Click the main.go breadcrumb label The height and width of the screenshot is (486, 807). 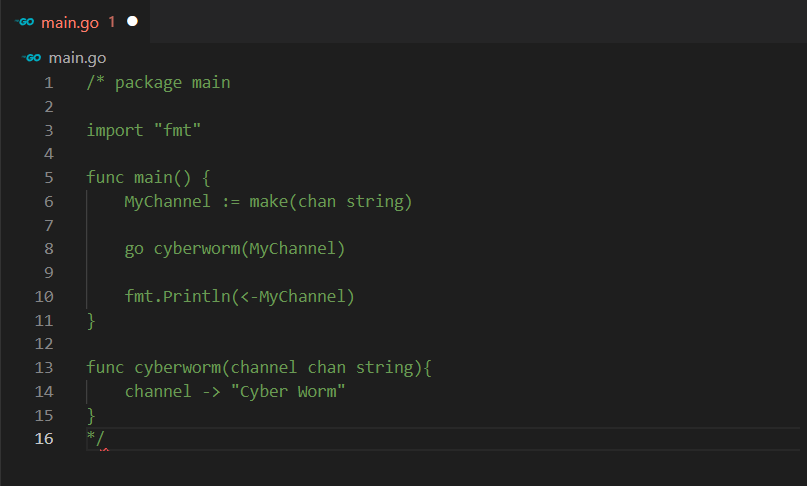coord(77,58)
